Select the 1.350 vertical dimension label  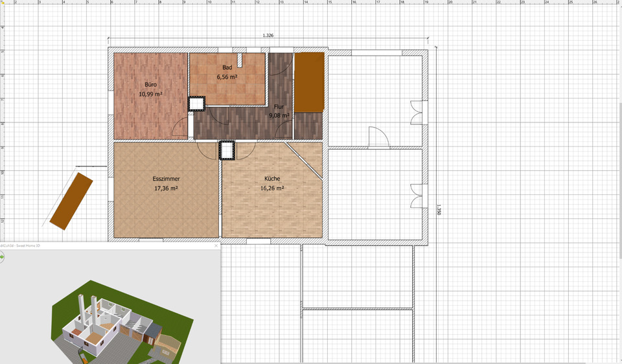[x=439, y=209]
